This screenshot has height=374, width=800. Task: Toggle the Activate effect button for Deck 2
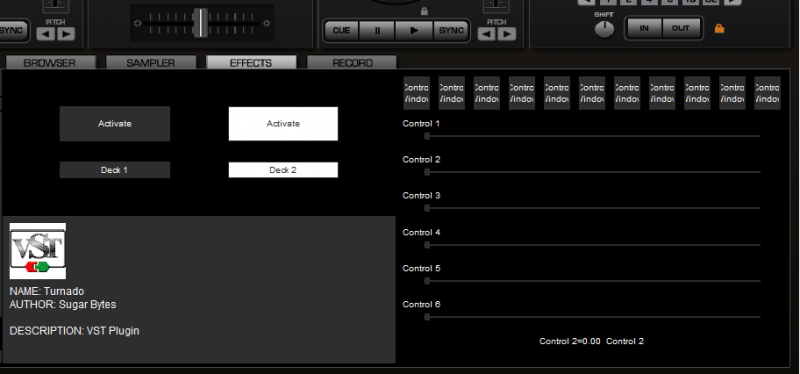283,123
